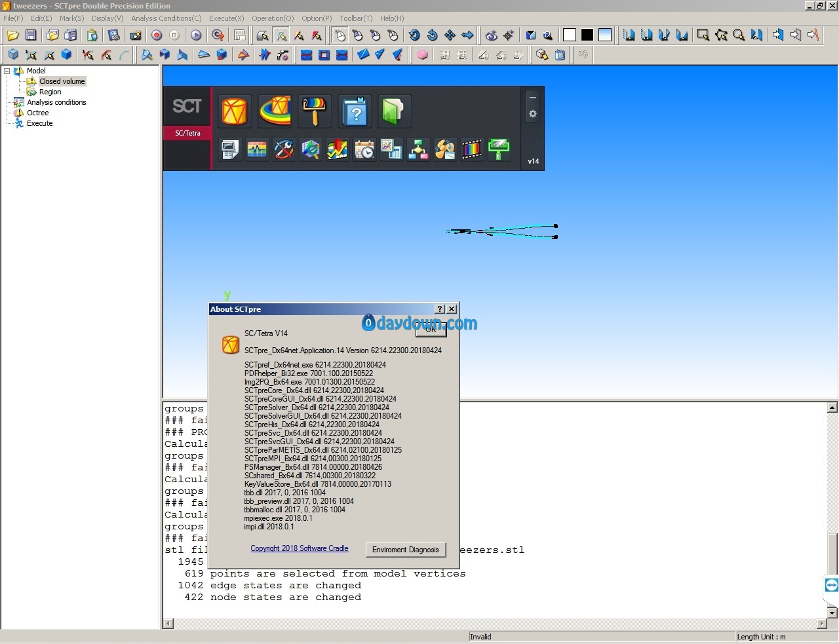Click the green paint roller icon in launcher
The width and height of the screenshot is (839, 644).
tap(499, 149)
